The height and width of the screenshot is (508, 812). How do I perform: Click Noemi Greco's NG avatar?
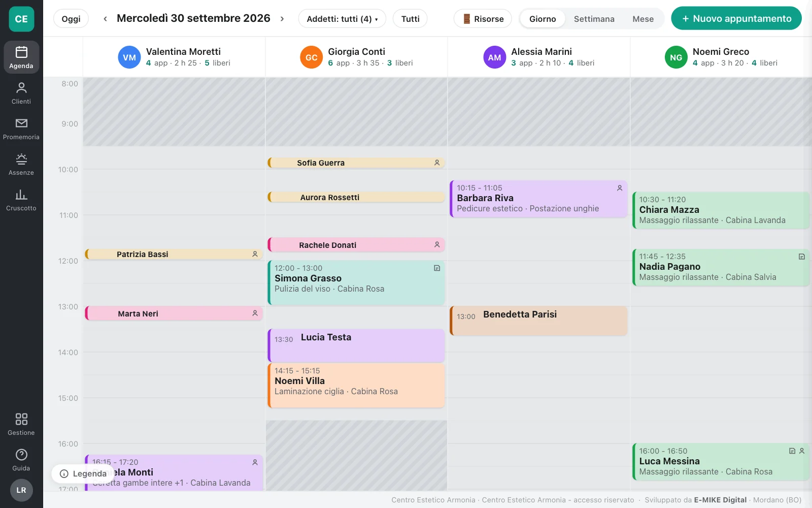676,57
